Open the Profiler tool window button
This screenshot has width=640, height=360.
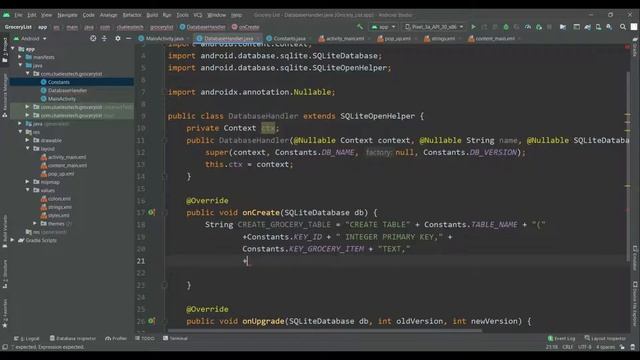116,338
